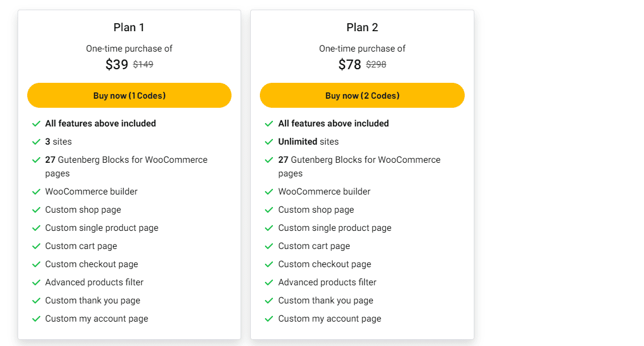Image resolution: width=644 pixels, height=346 pixels.
Task: Click the checkmark beside Plan 2's '27 Gutenberg Blocks'
Action: click(x=270, y=159)
